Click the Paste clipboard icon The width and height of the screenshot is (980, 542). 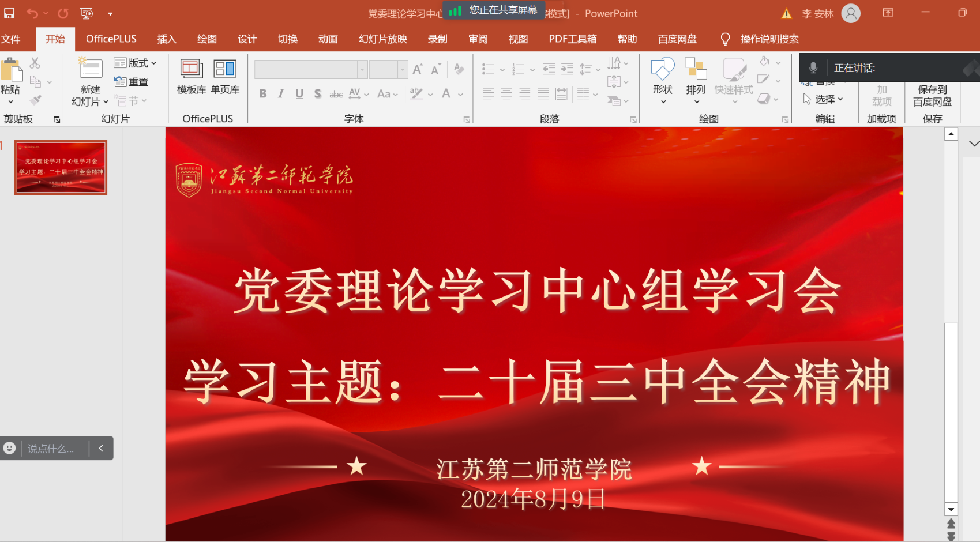point(12,70)
